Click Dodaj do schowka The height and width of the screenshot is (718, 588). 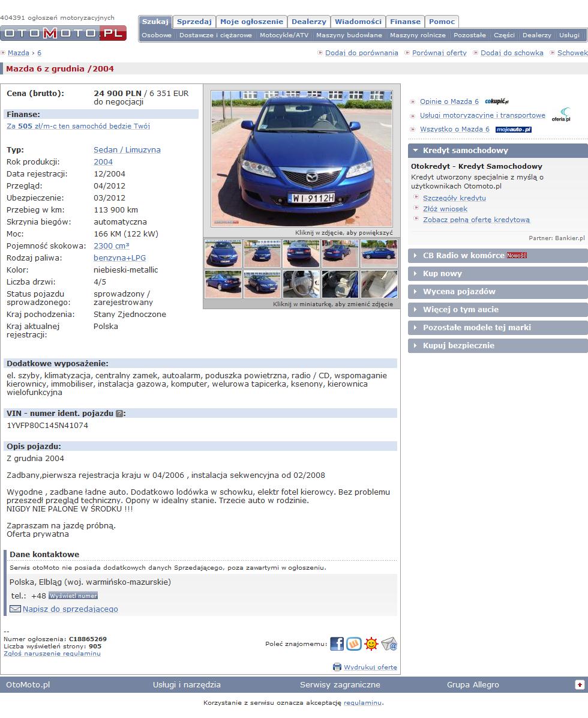point(512,53)
